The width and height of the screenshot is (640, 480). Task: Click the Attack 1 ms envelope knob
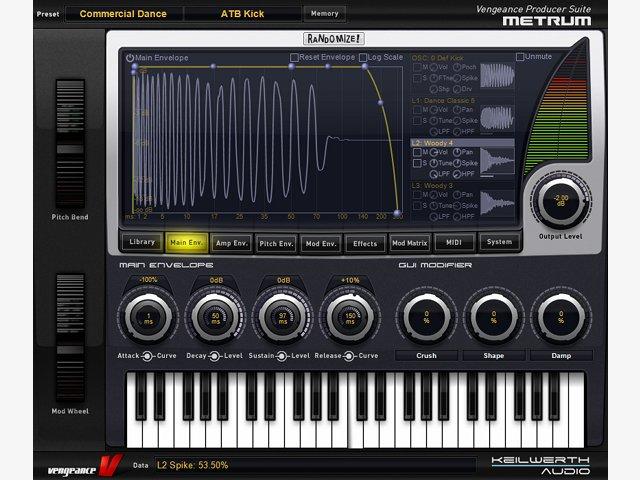(148, 317)
